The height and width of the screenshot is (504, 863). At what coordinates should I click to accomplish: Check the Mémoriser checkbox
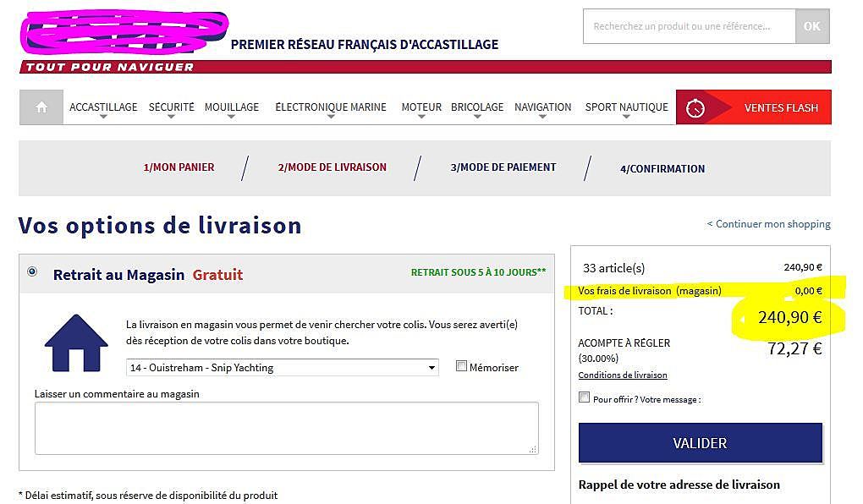461,366
